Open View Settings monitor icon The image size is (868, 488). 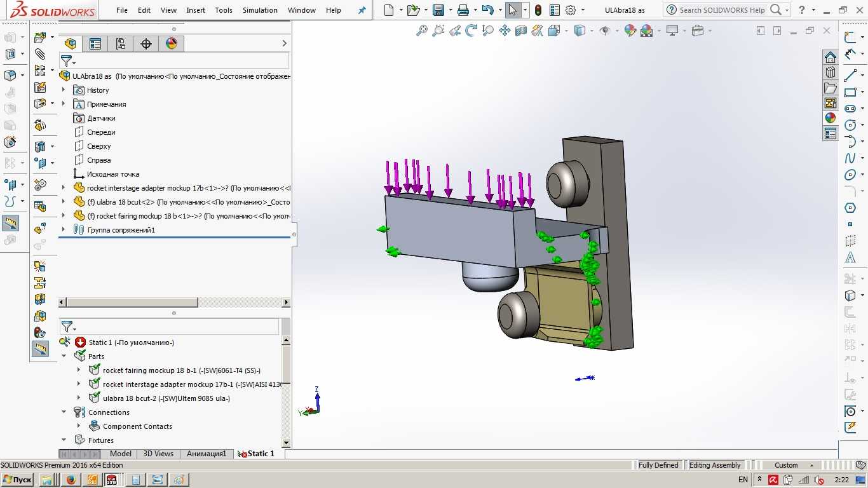(672, 30)
